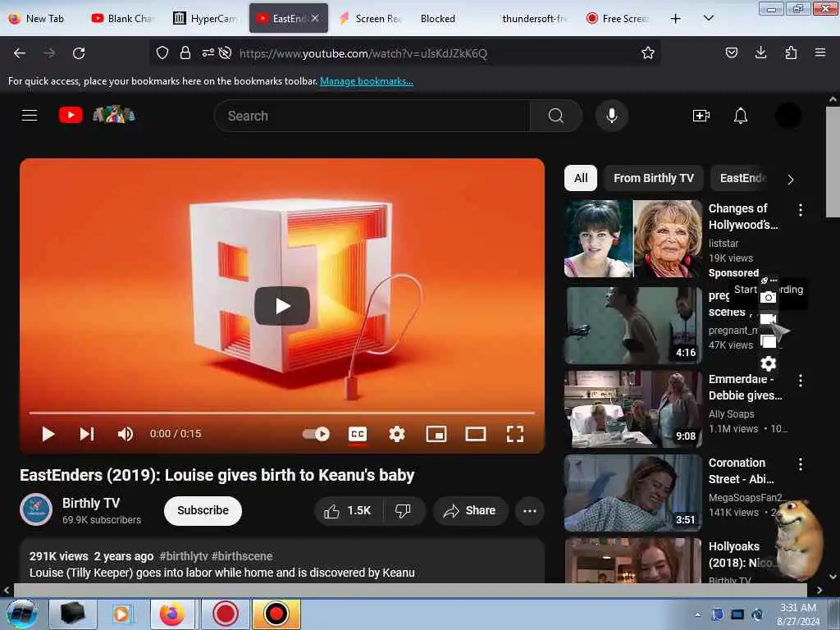Click the search magnifier button
This screenshot has width=840, height=630.
(x=555, y=116)
